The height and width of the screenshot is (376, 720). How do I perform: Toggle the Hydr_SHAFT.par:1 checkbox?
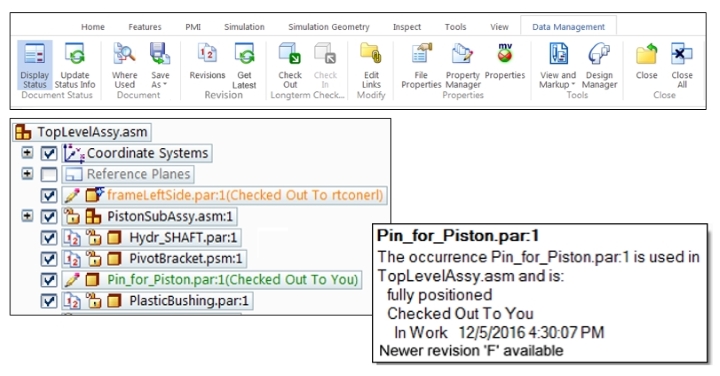pos(49,238)
